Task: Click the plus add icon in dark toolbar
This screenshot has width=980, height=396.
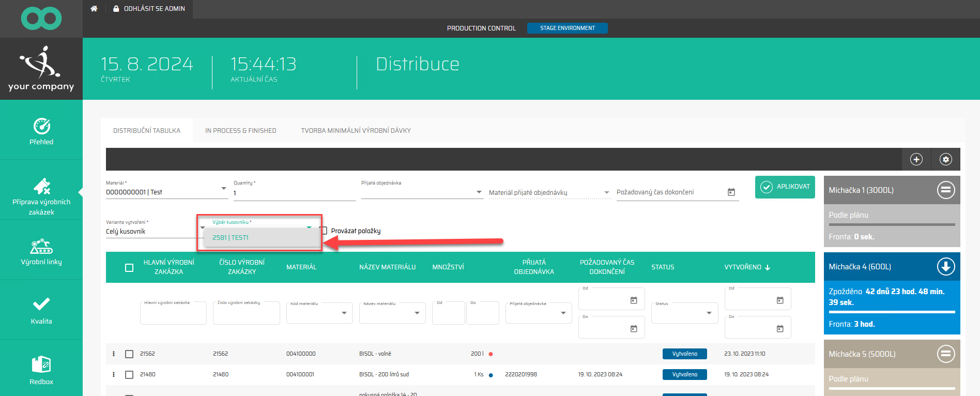Action: pyautogui.click(x=916, y=159)
